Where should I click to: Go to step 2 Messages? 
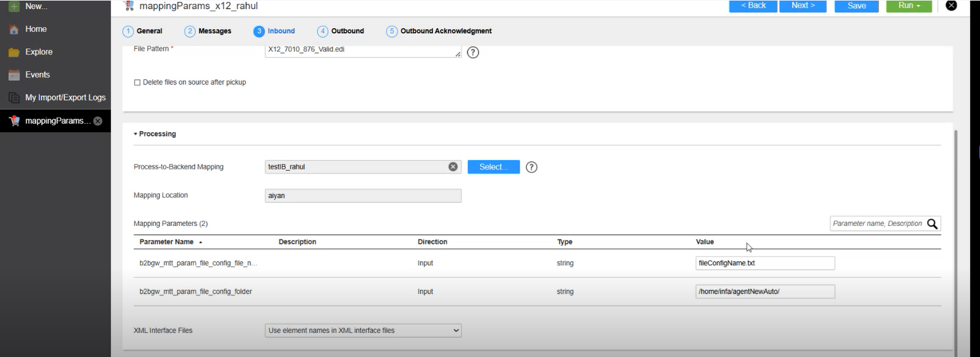208,31
